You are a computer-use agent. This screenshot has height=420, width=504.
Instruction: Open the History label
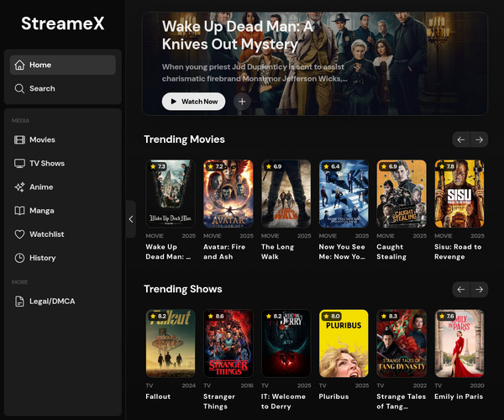43,258
